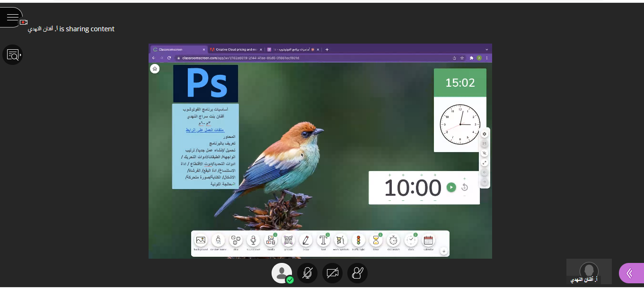Screen dimensions: 644x289
Task: Switch to Creative Cloud pricing browser tab
Action: [x=235, y=49]
